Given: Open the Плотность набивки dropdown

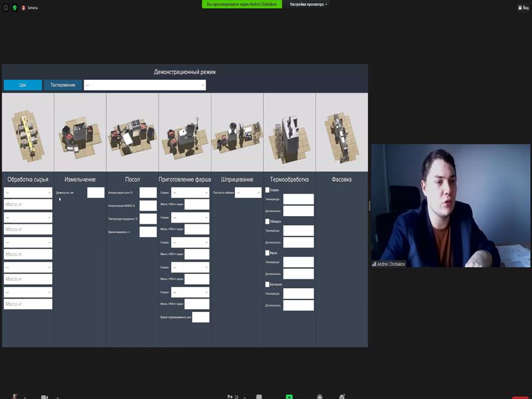Looking at the screenshot, I should coord(248,193).
